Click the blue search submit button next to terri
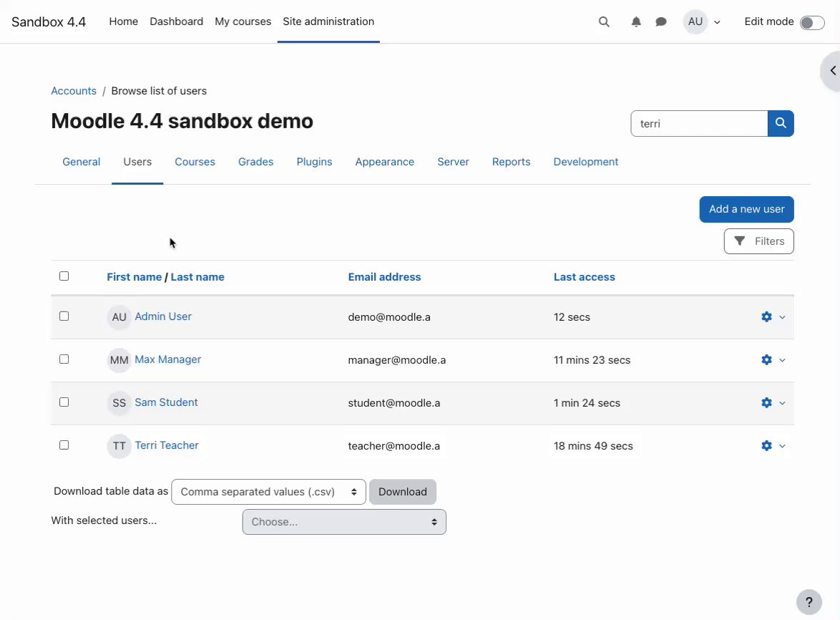 click(781, 123)
